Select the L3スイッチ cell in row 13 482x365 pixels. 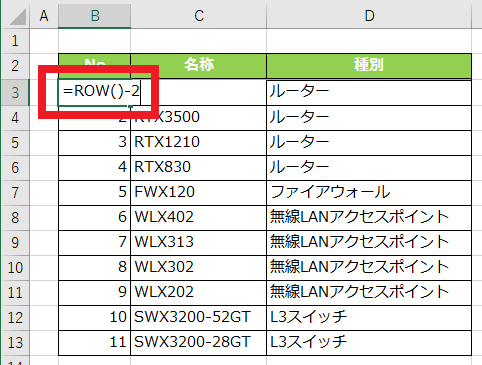click(x=369, y=343)
